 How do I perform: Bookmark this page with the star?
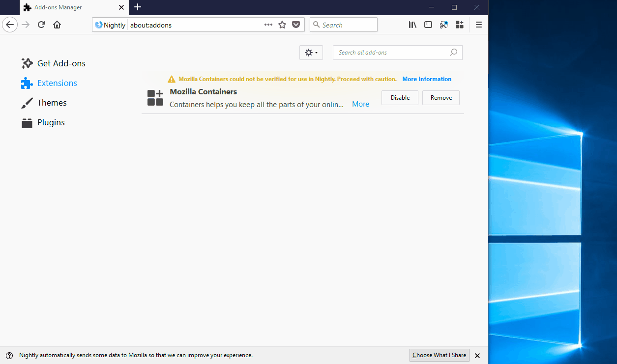click(x=282, y=25)
